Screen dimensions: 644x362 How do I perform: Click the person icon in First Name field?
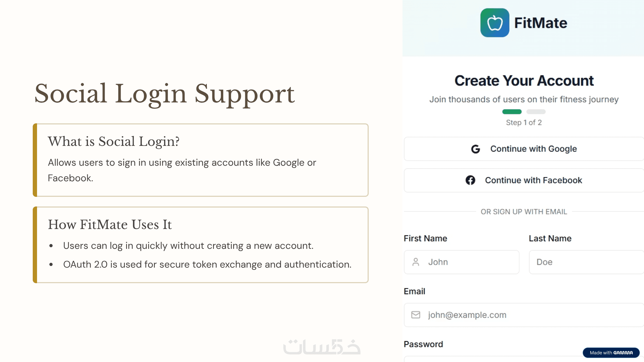[416, 262]
